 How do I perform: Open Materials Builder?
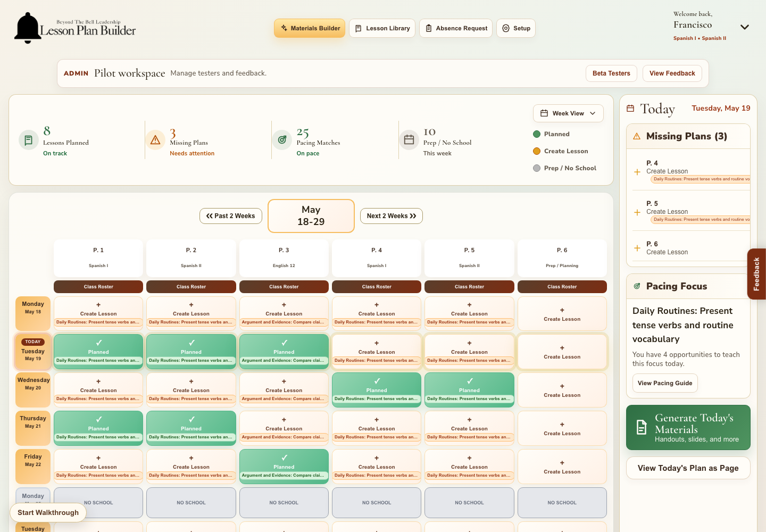tap(310, 28)
